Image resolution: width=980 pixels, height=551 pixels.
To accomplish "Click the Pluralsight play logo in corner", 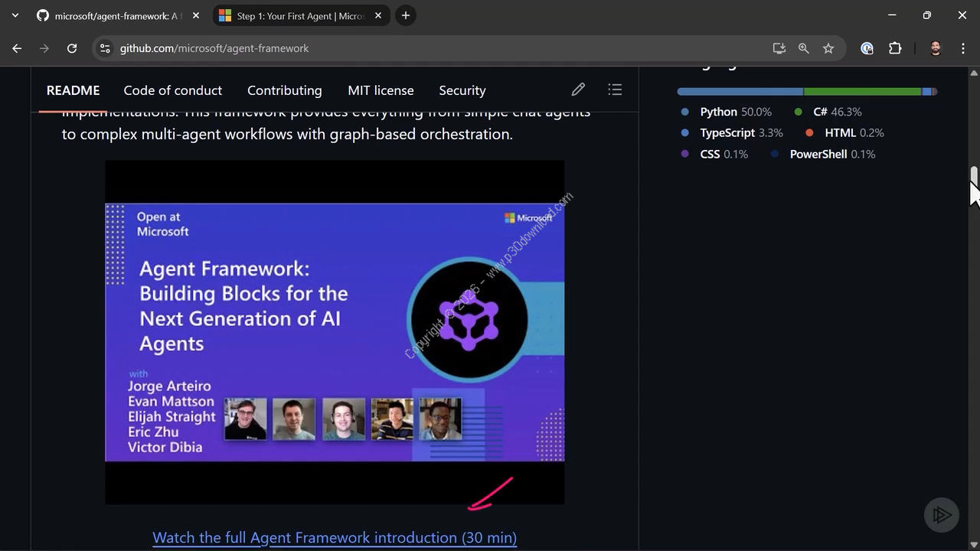I will click(x=941, y=515).
